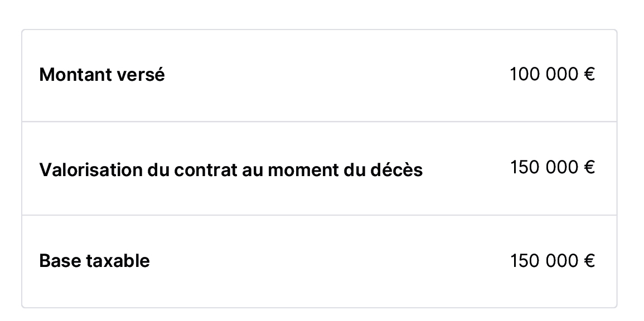Image resolution: width=644 pixels, height=321 pixels.
Task: Click 'Valorisation du contrat au moment du décès' label
Action: (231, 169)
